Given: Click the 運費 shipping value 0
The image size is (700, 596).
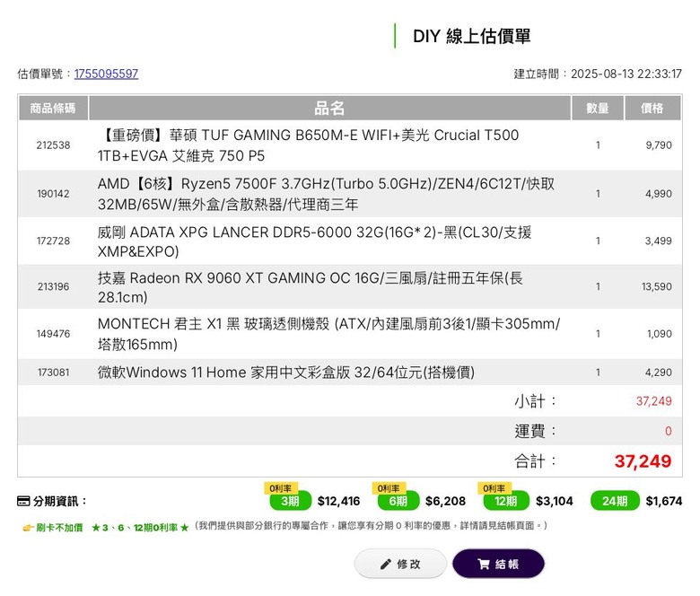Looking at the screenshot, I should pos(669,431).
